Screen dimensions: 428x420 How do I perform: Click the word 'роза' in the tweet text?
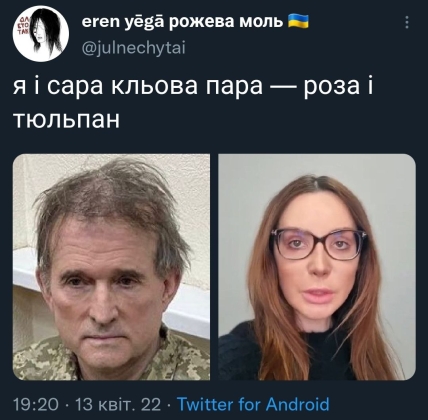(332, 86)
